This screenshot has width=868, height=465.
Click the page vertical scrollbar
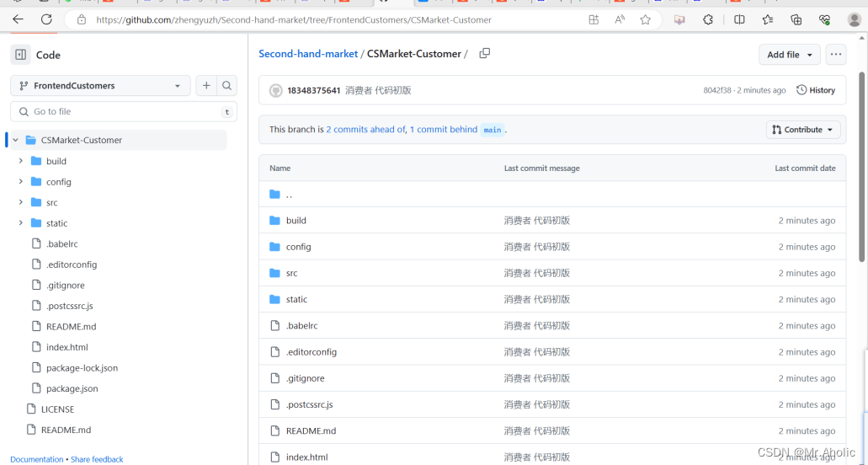862,166
